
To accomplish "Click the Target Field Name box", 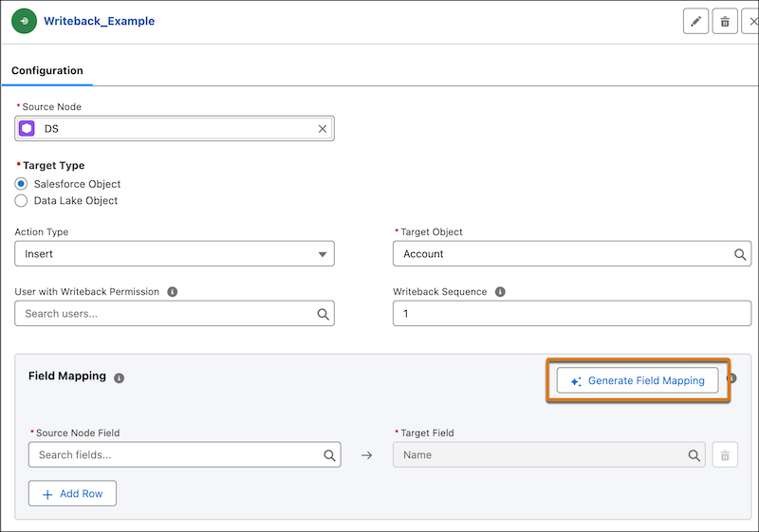I will click(549, 454).
